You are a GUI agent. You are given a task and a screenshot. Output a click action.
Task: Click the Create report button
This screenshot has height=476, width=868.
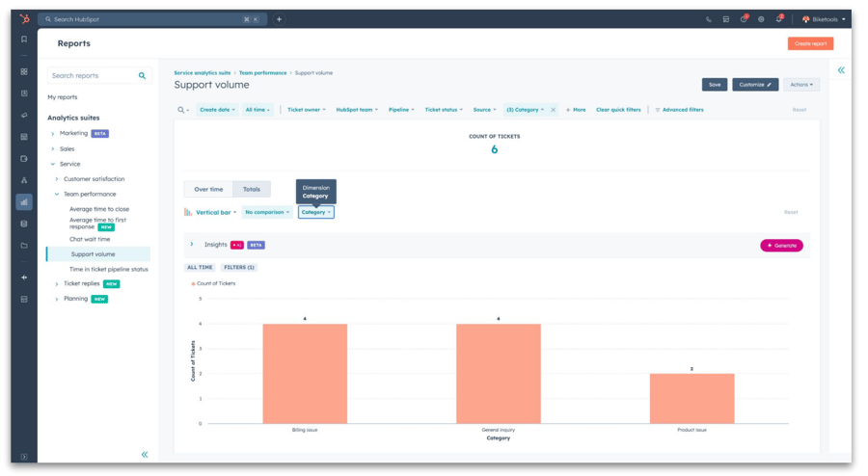coord(810,43)
